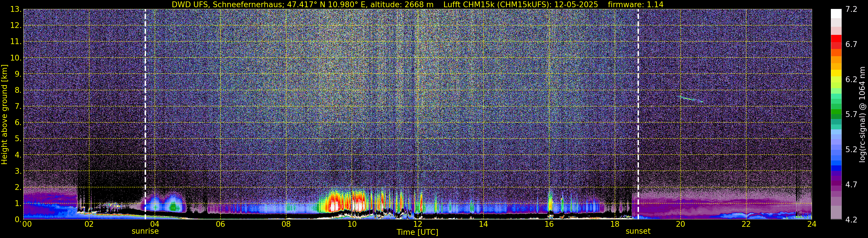
Task: Click the '20' time tick label
Action: click(x=680, y=224)
